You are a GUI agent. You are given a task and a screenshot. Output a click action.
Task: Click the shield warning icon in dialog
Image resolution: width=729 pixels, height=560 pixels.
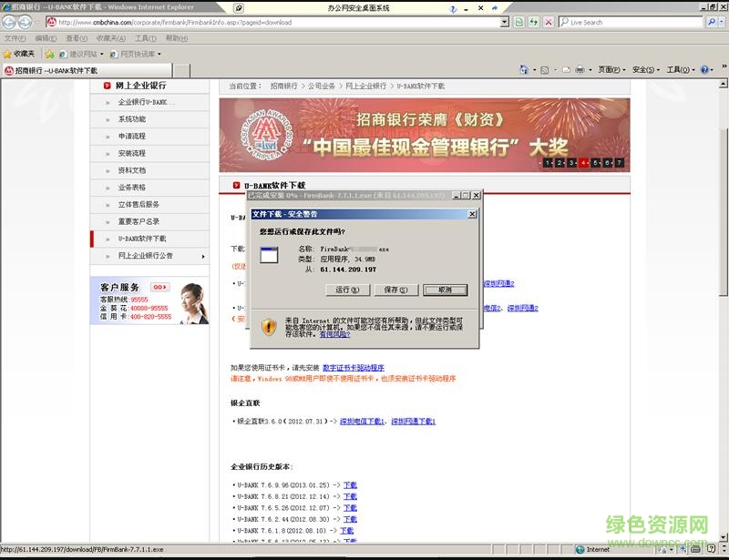click(268, 326)
